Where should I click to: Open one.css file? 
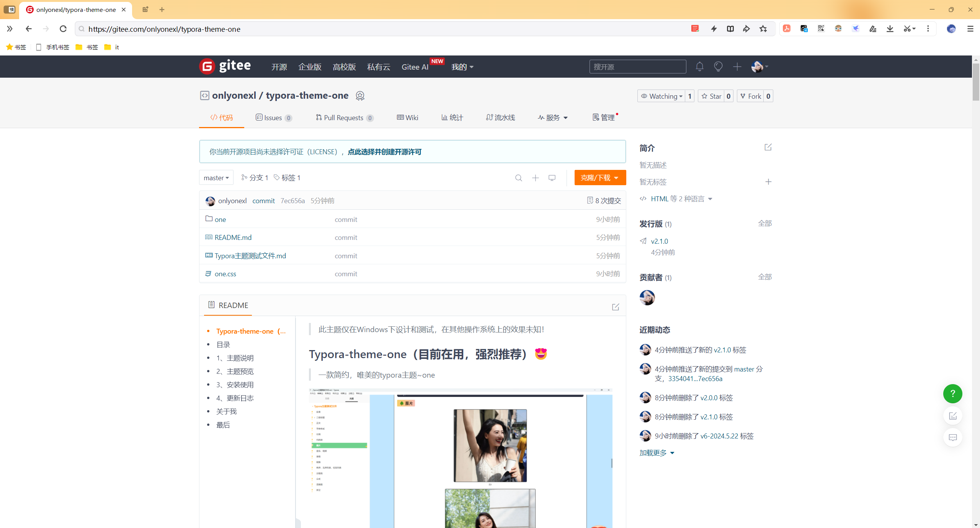coord(225,274)
